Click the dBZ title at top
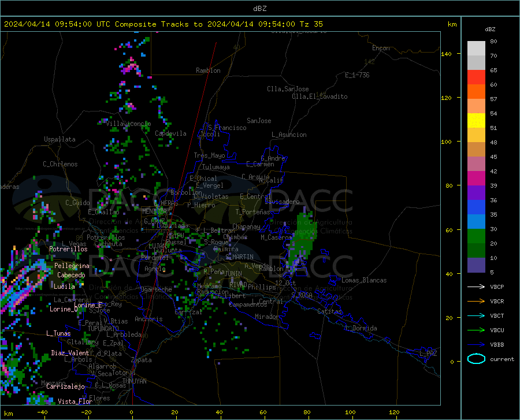520x420 pixels. coord(259,9)
